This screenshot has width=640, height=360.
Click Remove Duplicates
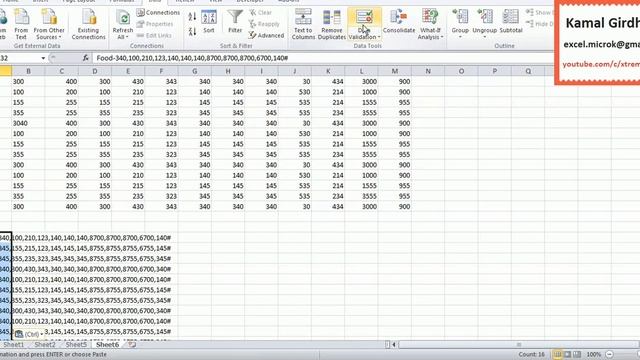tap(331, 24)
